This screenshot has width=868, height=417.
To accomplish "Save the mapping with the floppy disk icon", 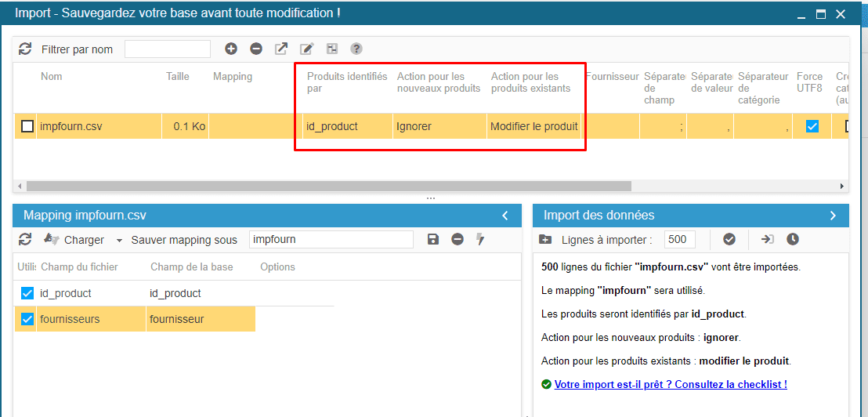I will [x=433, y=239].
